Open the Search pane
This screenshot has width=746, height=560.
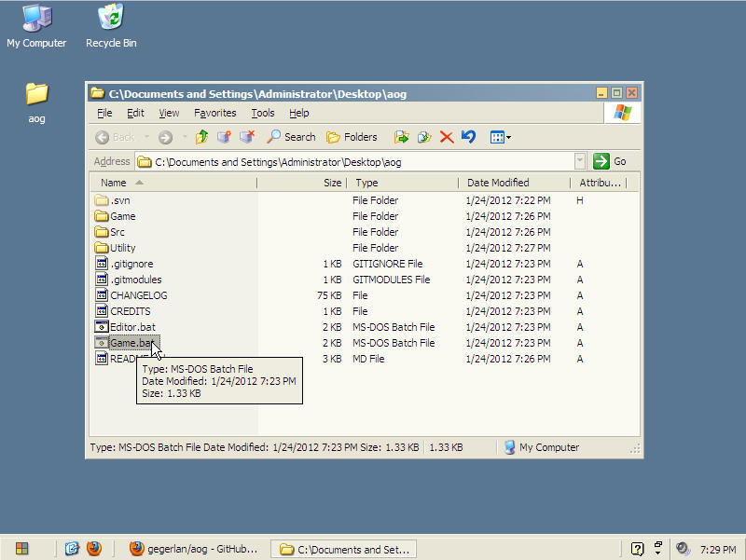pyautogui.click(x=291, y=137)
